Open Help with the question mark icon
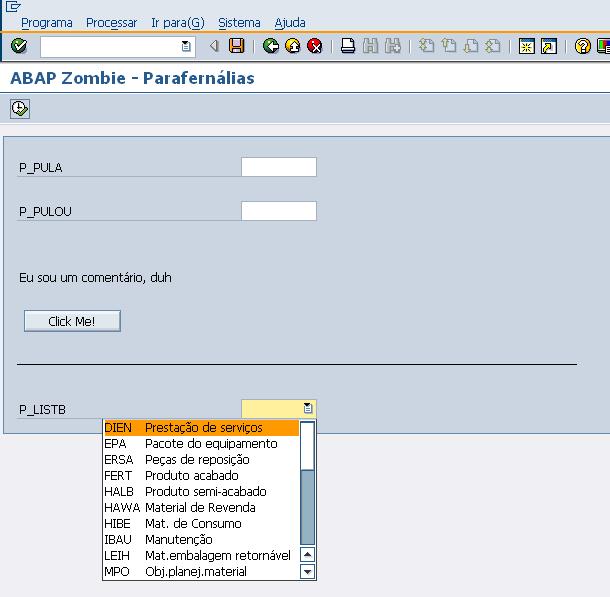The image size is (610, 597). pos(583,46)
